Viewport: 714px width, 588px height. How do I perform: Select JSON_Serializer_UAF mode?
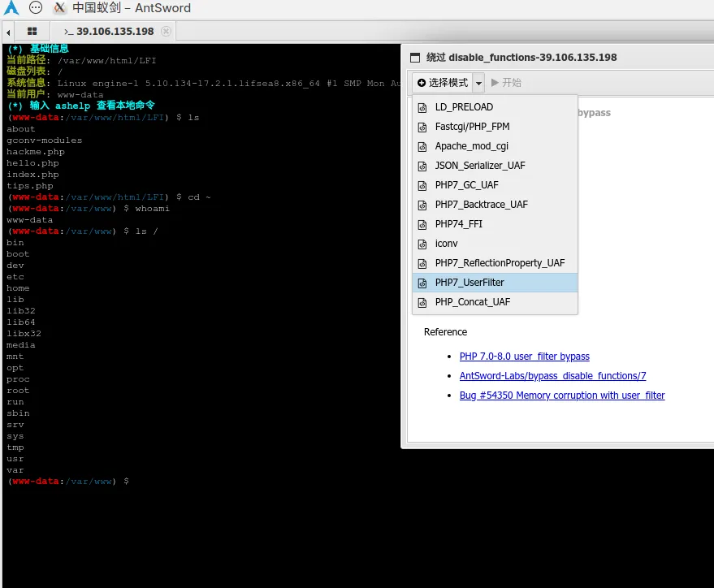click(x=495, y=166)
